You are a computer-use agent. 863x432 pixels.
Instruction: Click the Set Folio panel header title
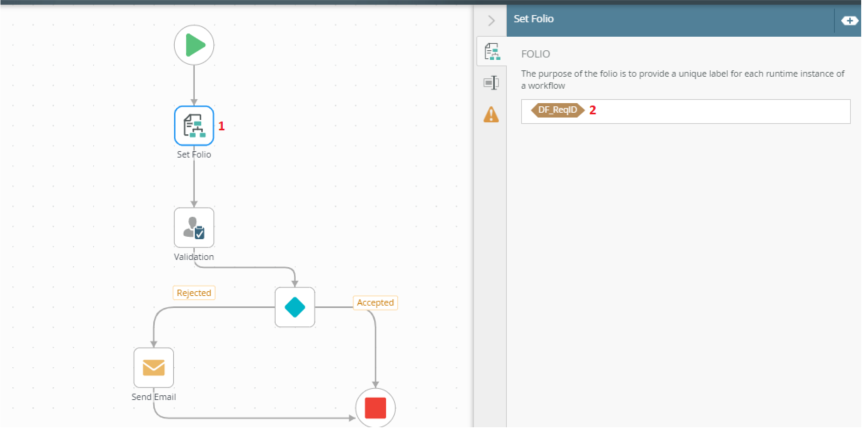(x=534, y=19)
